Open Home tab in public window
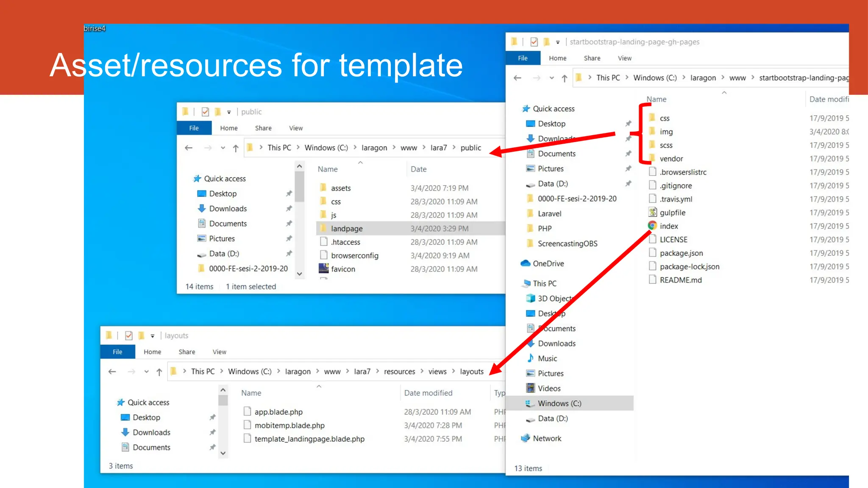This screenshot has width=868, height=488. click(x=229, y=128)
